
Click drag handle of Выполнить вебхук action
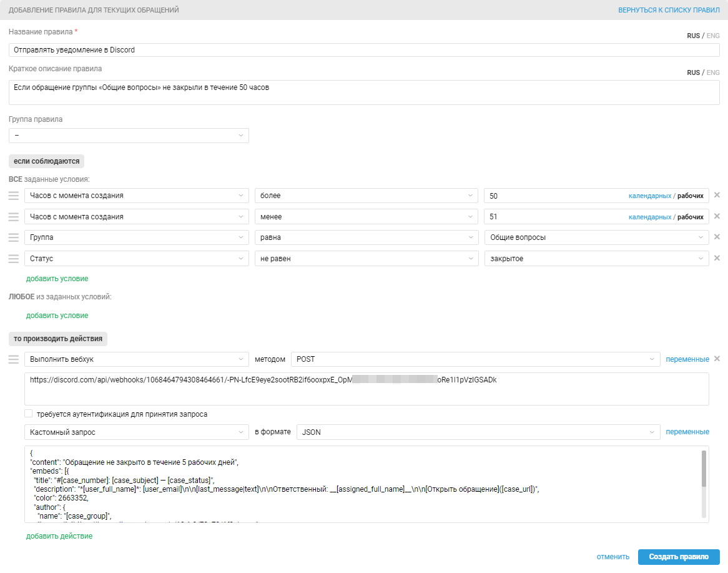pyautogui.click(x=14, y=359)
